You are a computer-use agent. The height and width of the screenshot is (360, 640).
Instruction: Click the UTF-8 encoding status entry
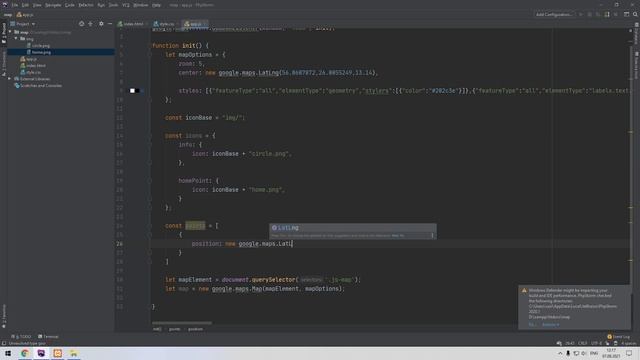596,343
